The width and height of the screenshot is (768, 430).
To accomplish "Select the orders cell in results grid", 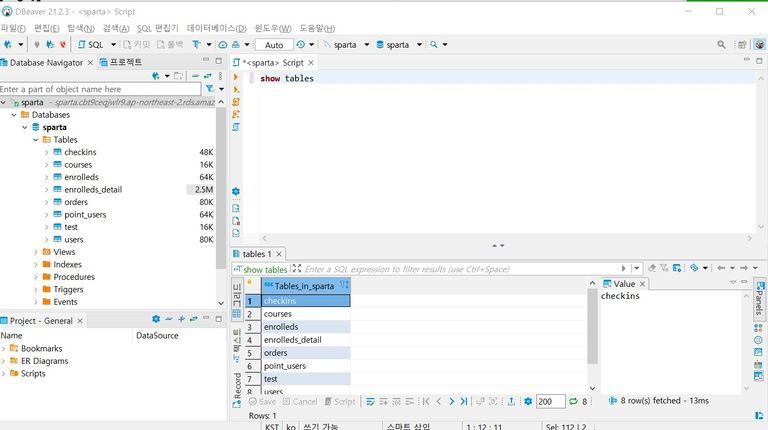I will tap(306, 353).
